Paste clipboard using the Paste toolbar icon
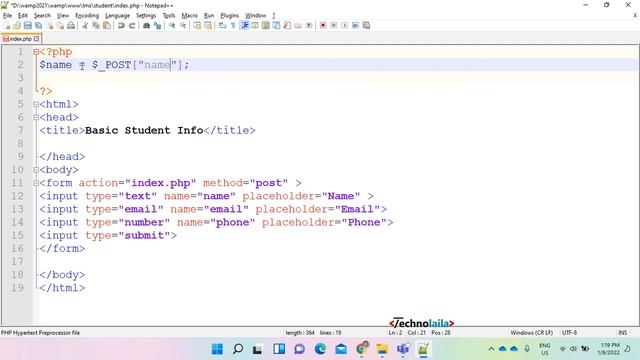The height and width of the screenshot is (360, 640). tap(107, 25)
